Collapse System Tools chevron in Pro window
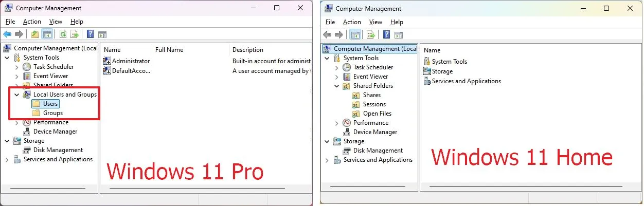This screenshot has width=644, height=206. coord(7,58)
